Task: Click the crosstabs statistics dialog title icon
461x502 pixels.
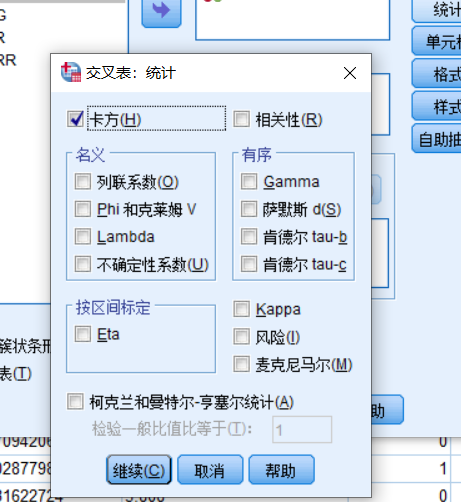Action: point(71,72)
